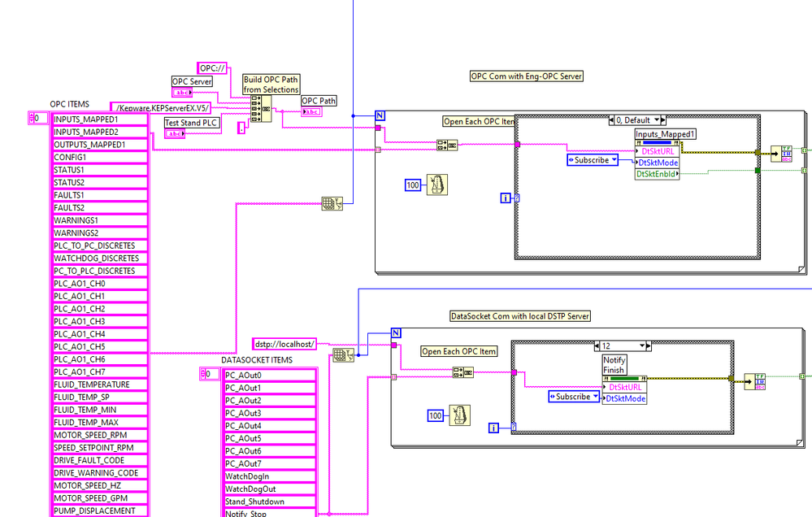Image resolution: width=812 pixels, height=517 pixels.
Task: Select the TF/IN/abc node after Inputs_Mapped1 property node
Action: tap(781, 154)
